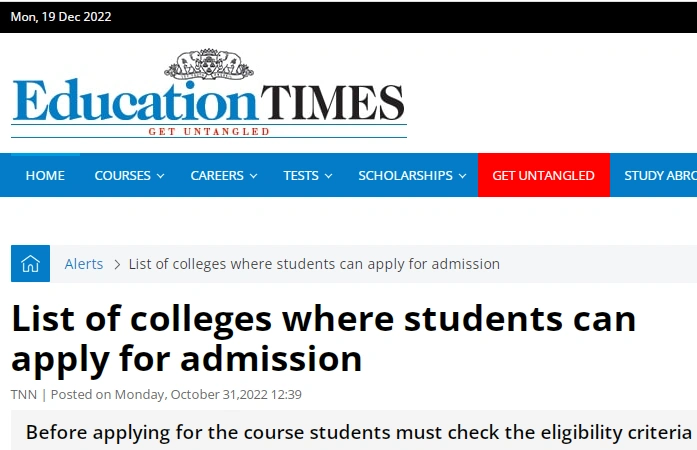Screen dimensions: 697x450
Task: Click the Mon, 19 Dec 2022 date
Action: pos(61,16)
